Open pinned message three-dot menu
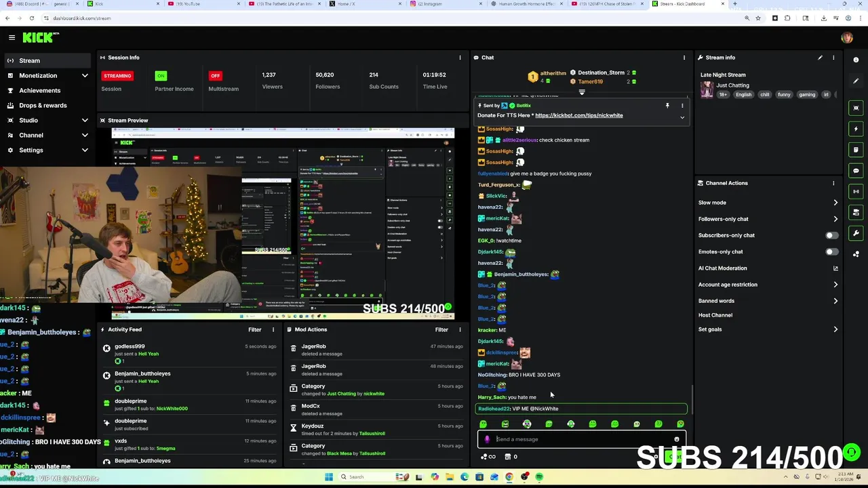The image size is (868, 488). (682, 106)
